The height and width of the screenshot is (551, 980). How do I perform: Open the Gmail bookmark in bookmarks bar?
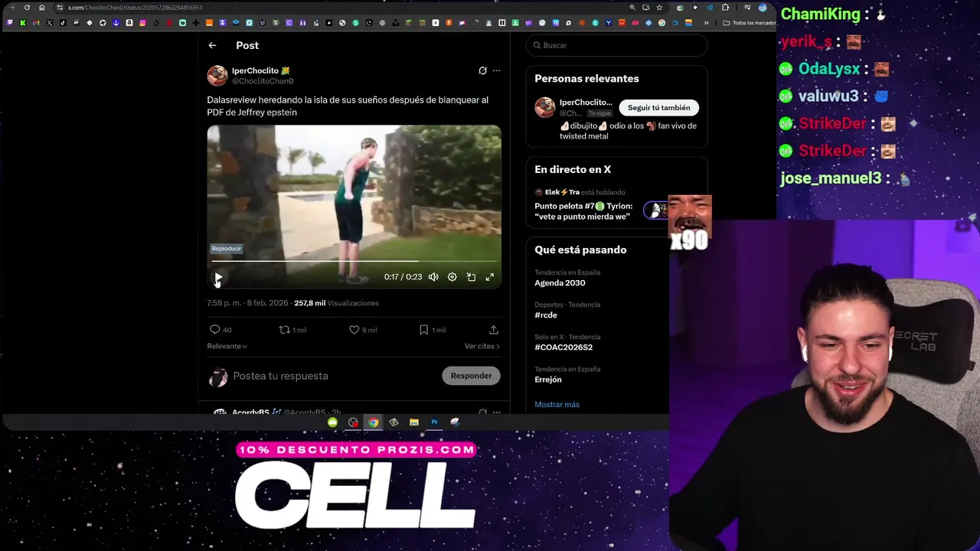36,23
